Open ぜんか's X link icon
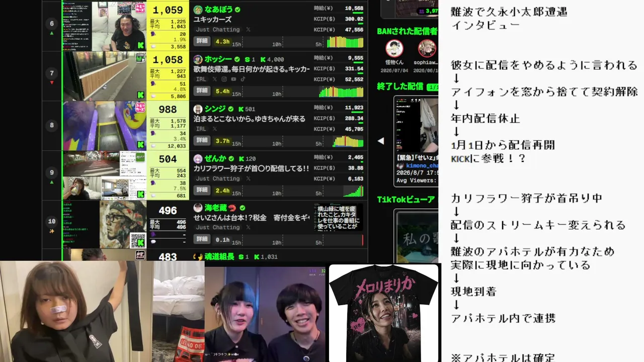Viewport: 644px width, 362px height. coord(248,178)
